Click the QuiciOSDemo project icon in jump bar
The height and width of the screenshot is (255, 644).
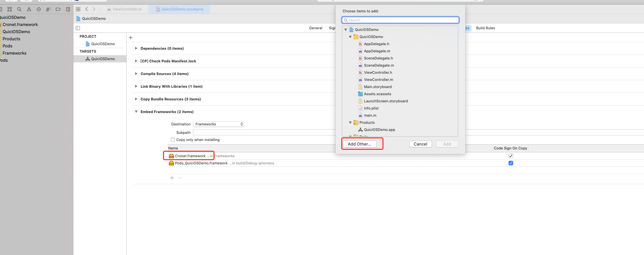(78, 19)
